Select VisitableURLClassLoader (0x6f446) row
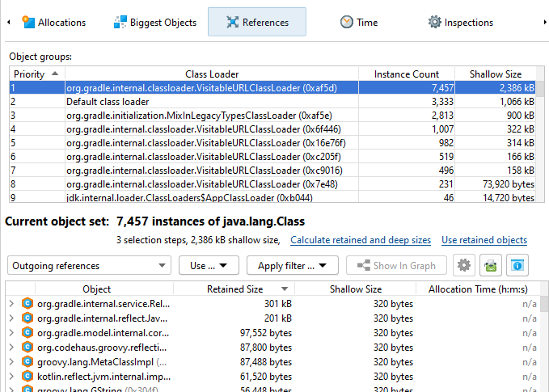 pyautogui.click(x=272, y=129)
